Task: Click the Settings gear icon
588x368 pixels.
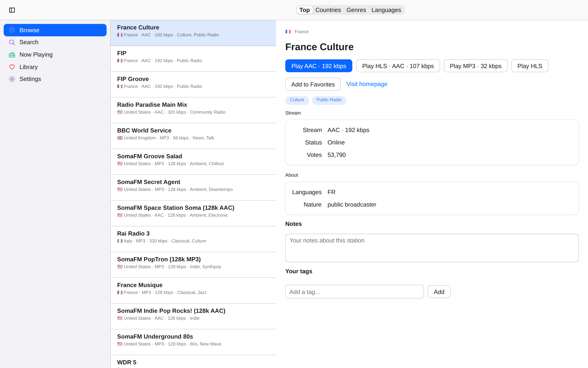Action: pos(12,79)
